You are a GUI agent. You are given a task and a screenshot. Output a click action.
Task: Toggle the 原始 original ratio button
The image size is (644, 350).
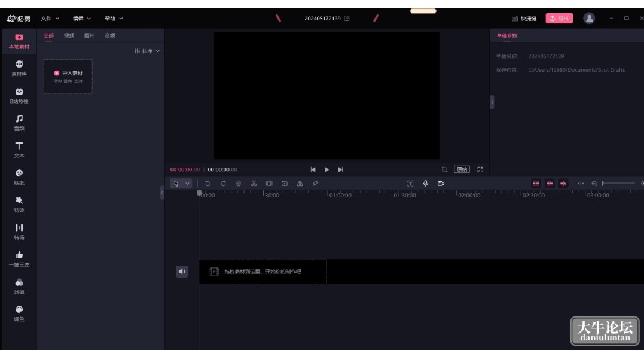pos(462,169)
